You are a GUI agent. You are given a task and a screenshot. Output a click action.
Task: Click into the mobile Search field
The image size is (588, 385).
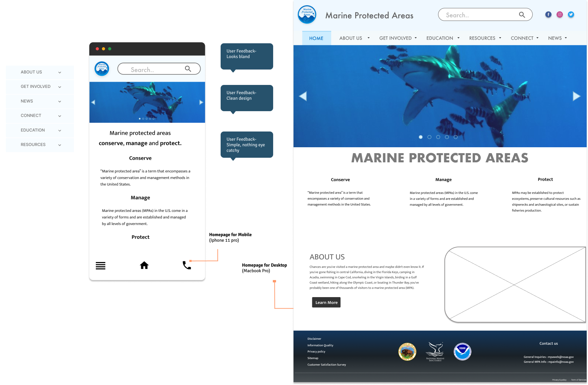tap(154, 70)
